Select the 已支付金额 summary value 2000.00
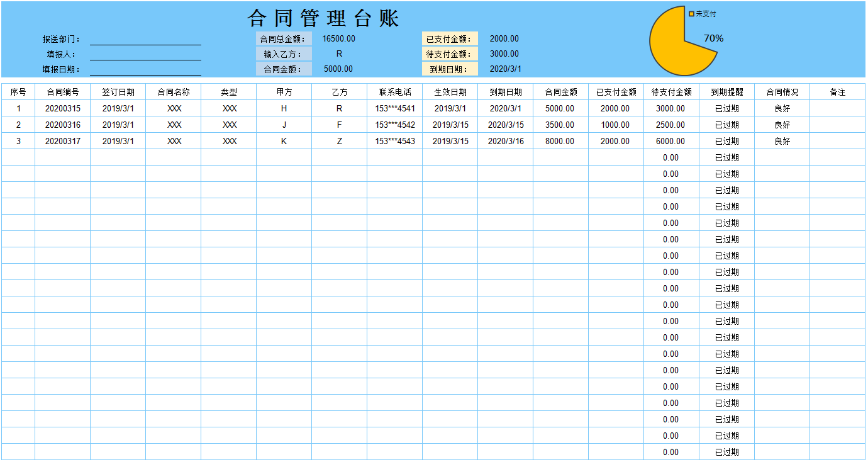868x462 pixels. tap(504, 39)
